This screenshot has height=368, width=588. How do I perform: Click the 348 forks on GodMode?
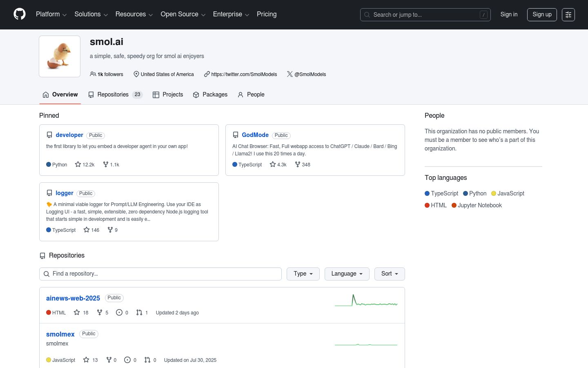tap(303, 164)
